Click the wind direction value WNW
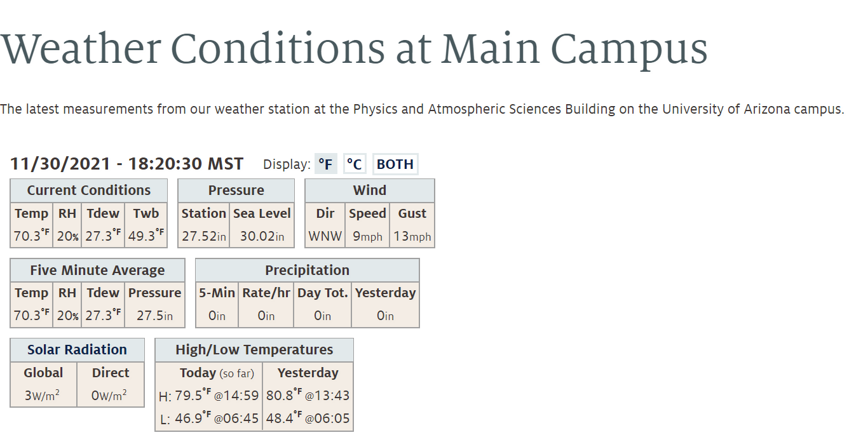The width and height of the screenshot is (868, 442). click(x=325, y=236)
